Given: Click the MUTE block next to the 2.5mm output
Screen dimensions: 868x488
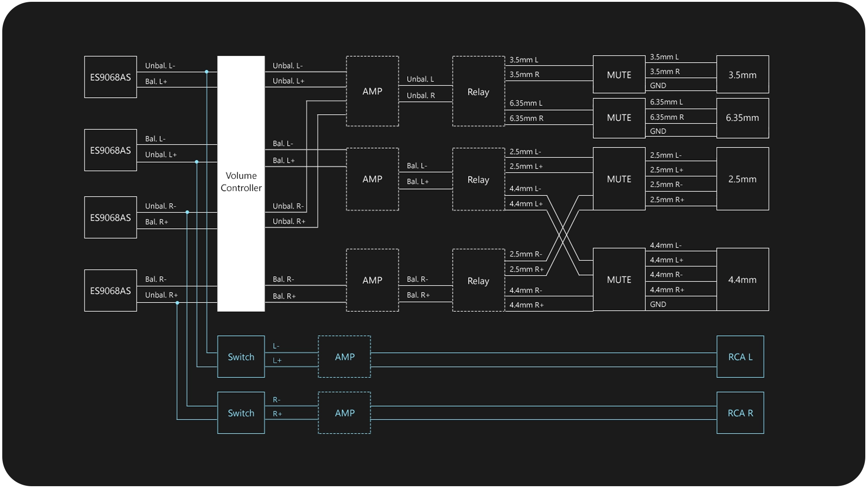Looking at the screenshot, I should point(619,179).
